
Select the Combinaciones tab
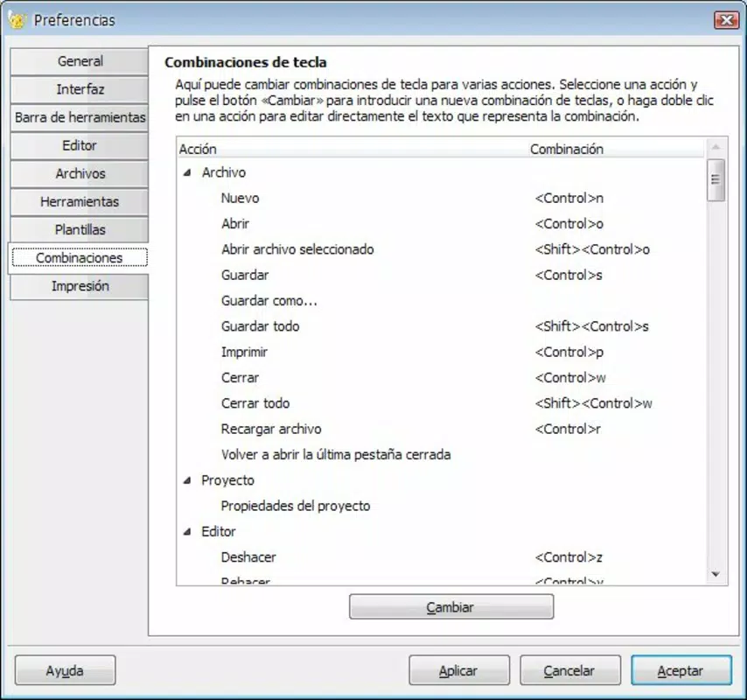coord(80,258)
